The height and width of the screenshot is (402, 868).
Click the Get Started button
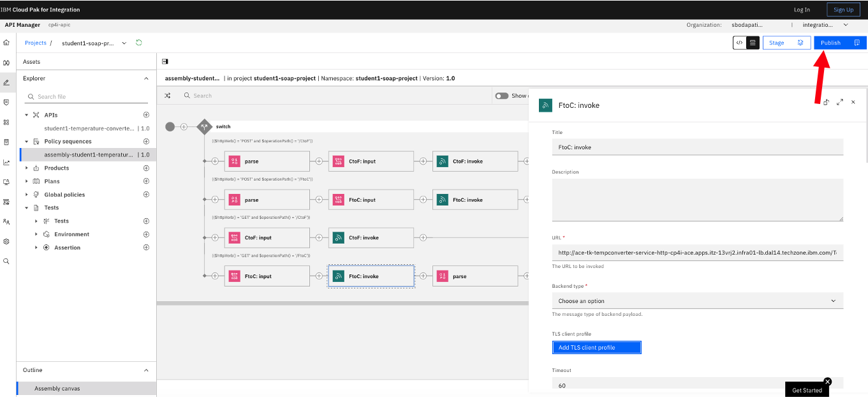click(x=807, y=390)
